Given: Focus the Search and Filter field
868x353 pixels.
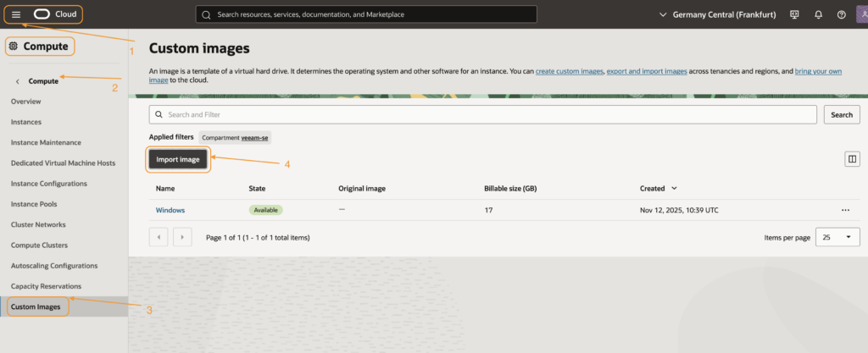Looking at the screenshot, I should coord(483,114).
